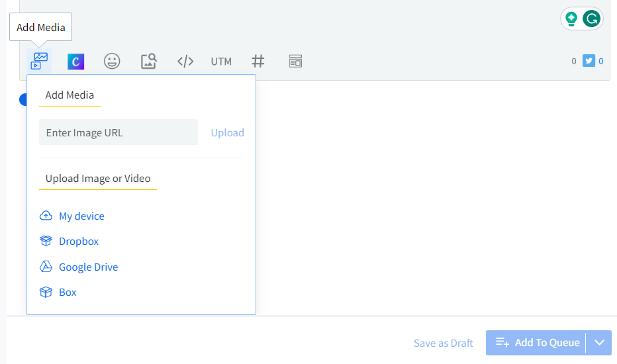
Task: Click Save as Draft
Action: [443, 343]
